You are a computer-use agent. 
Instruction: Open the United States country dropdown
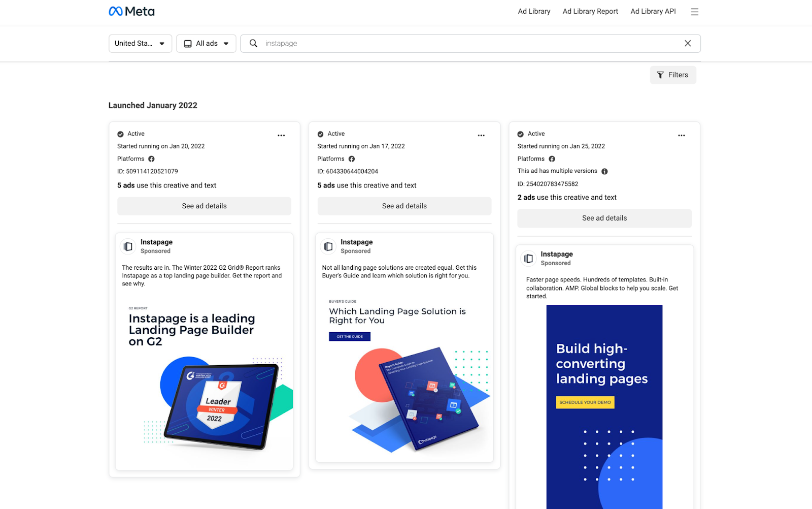click(x=140, y=43)
